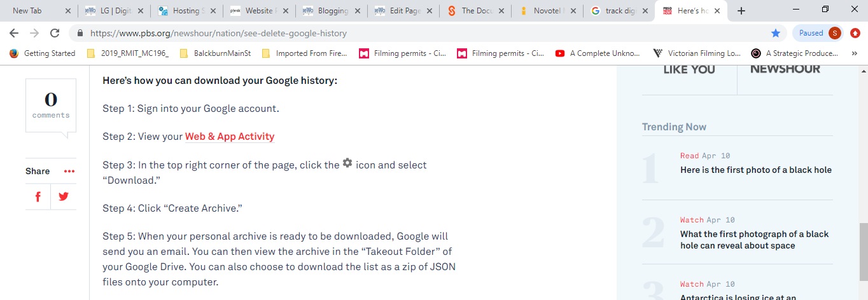This screenshot has width=868, height=300.
Task: Open BalckburnMainSt bookmark folder
Action: click(215, 53)
